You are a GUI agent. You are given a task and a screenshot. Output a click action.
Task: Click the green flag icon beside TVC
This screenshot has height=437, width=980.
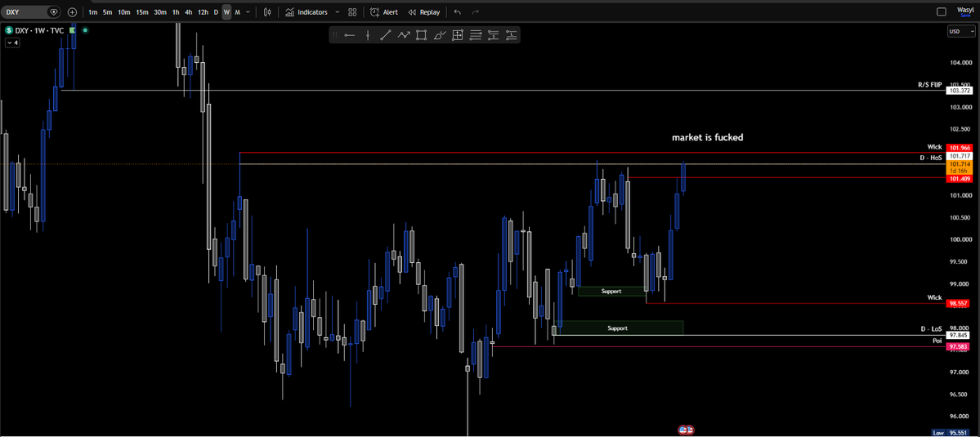tap(72, 29)
